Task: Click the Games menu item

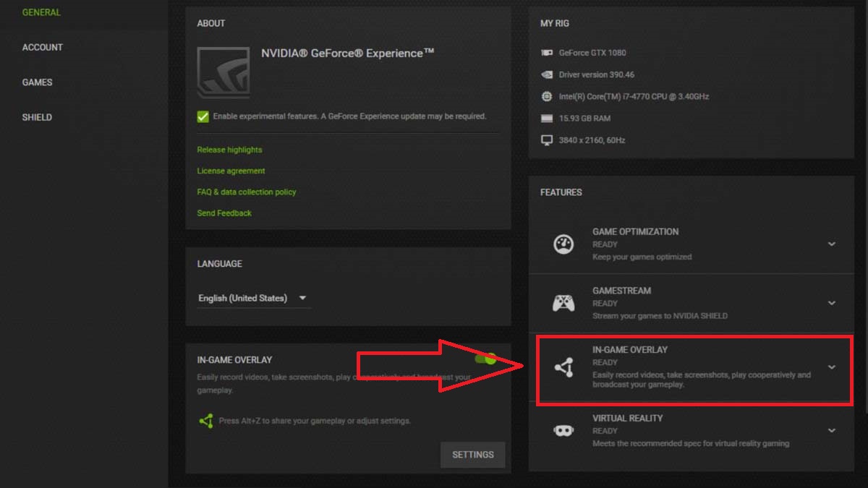Action: (x=36, y=82)
